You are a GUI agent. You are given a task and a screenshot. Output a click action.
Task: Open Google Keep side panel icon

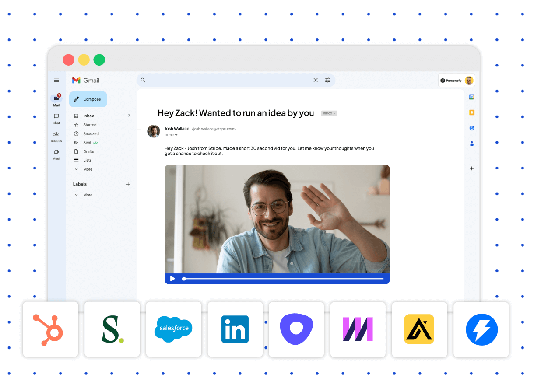point(472,112)
